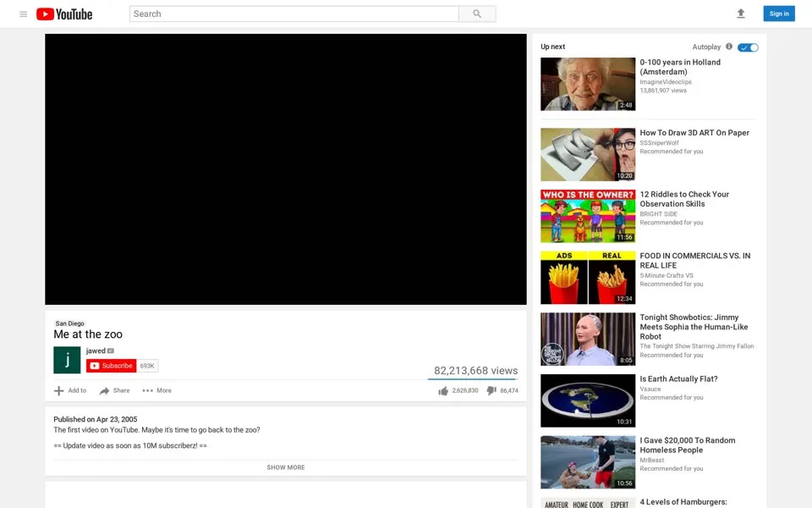Open 0-100 years in Holland thumbnail
The height and width of the screenshot is (508, 812).
coord(588,84)
